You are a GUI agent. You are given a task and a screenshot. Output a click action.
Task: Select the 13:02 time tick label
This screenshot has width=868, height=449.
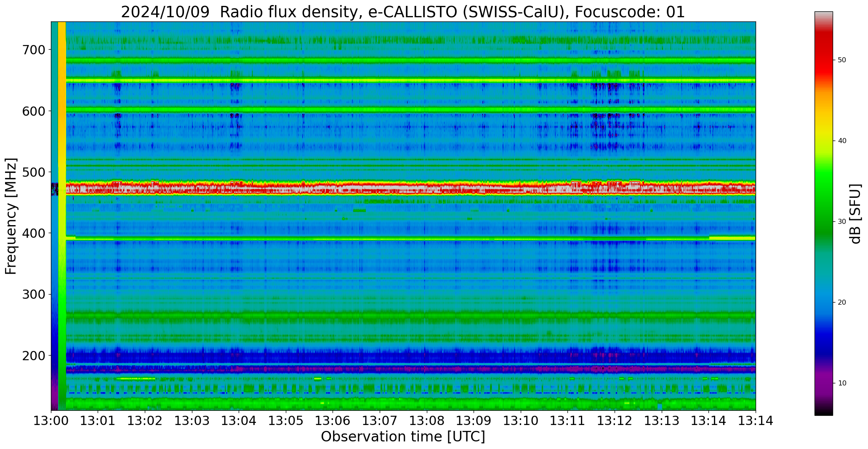(x=145, y=421)
